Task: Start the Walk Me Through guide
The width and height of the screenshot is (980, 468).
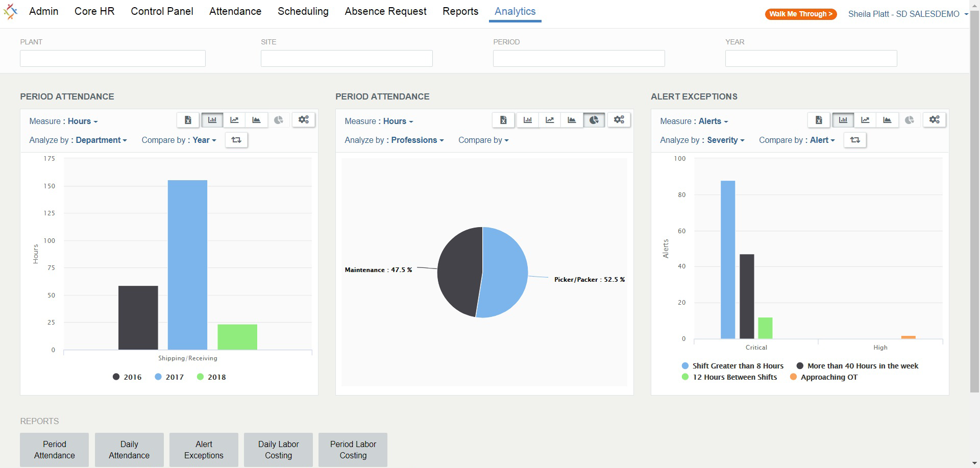Action: [801, 14]
